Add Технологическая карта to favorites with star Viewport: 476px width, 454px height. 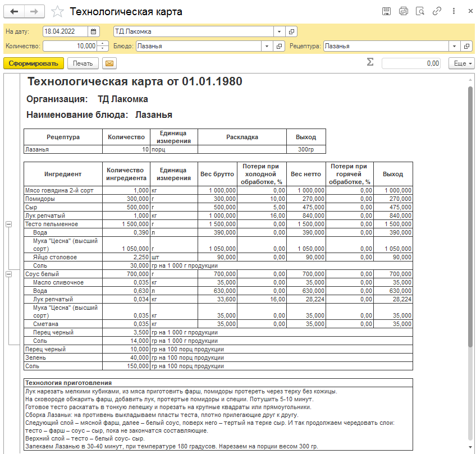pyautogui.click(x=57, y=12)
